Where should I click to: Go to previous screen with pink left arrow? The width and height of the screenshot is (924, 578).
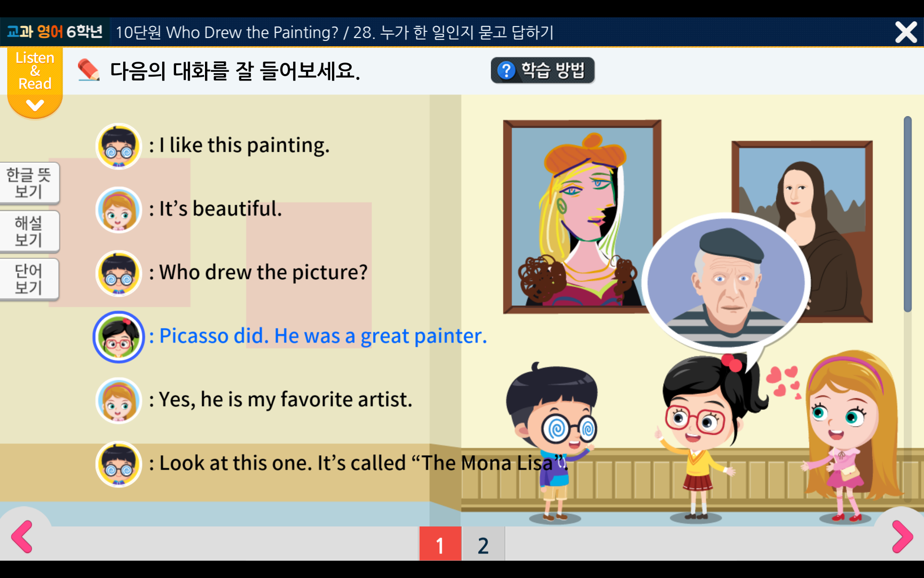22,537
